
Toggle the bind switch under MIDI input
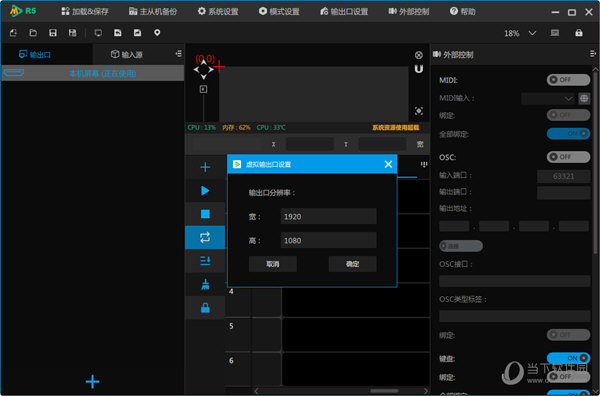tap(568, 115)
